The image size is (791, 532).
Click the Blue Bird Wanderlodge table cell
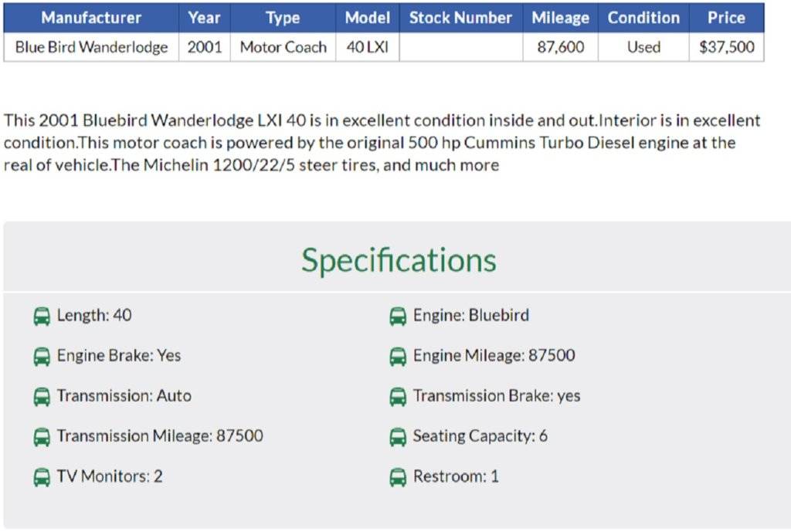91,47
